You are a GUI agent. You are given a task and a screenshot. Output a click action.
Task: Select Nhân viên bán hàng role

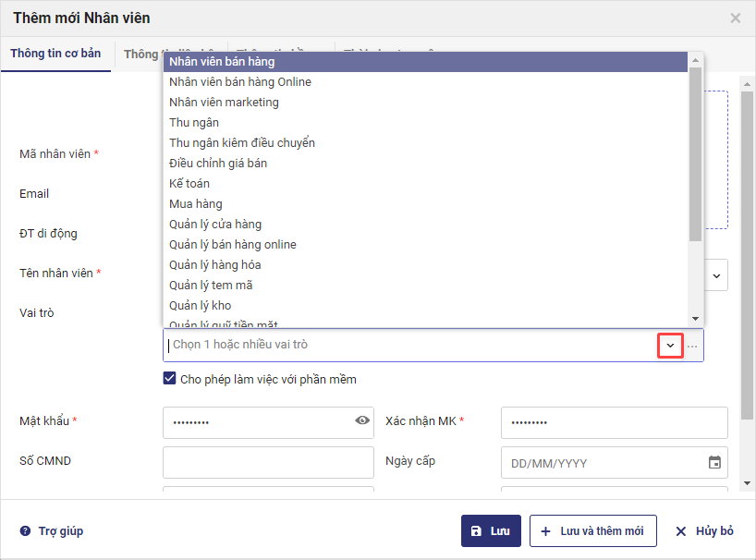click(x=222, y=62)
